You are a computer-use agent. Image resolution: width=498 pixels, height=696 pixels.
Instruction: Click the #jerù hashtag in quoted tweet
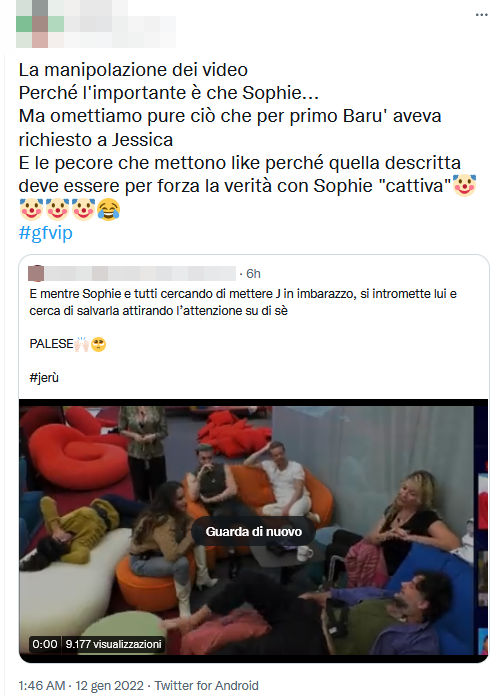point(44,378)
